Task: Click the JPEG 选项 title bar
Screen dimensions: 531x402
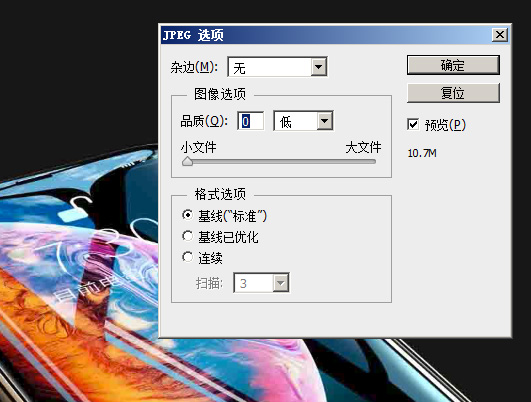Action: click(x=326, y=35)
